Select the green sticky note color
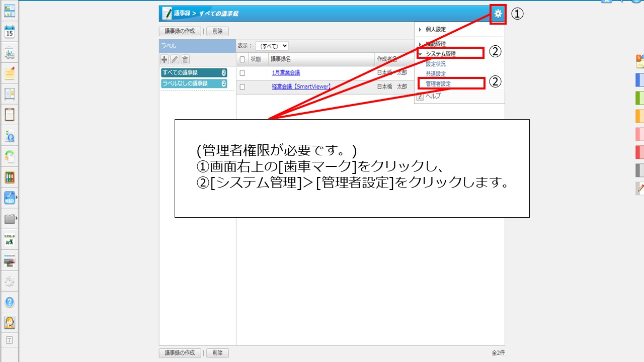This screenshot has height=362, width=644. click(x=640, y=98)
